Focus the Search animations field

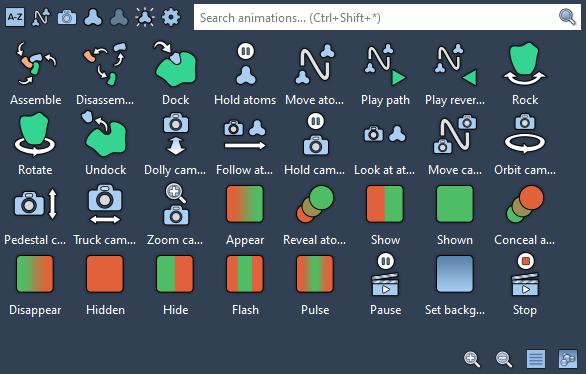tap(387, 17)
